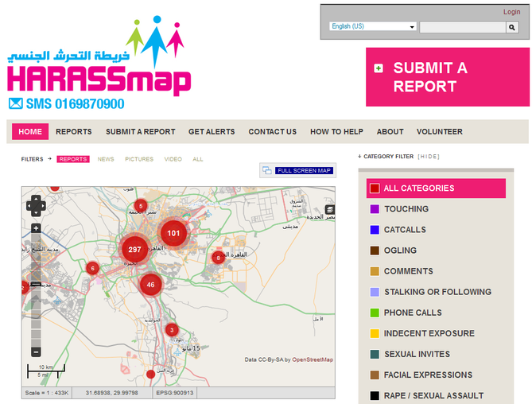Viewport: 532px width, 404px height.
Task: Click the cluster marker labeled 6
Action: pos(92,268)
